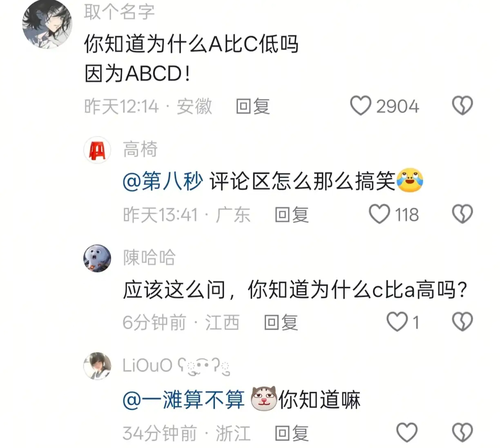Dislike 陳哈哈's reply

[x=462, y=322]
